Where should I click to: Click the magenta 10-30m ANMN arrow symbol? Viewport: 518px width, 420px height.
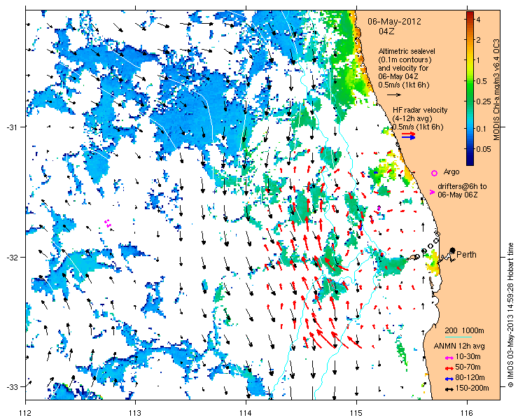449,358
